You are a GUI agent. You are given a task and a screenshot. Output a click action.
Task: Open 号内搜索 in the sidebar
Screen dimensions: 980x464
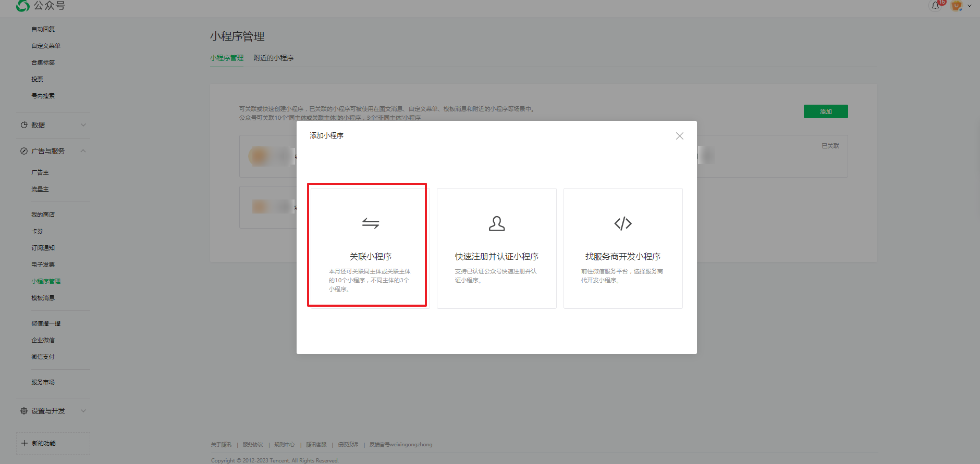point(43,96)
